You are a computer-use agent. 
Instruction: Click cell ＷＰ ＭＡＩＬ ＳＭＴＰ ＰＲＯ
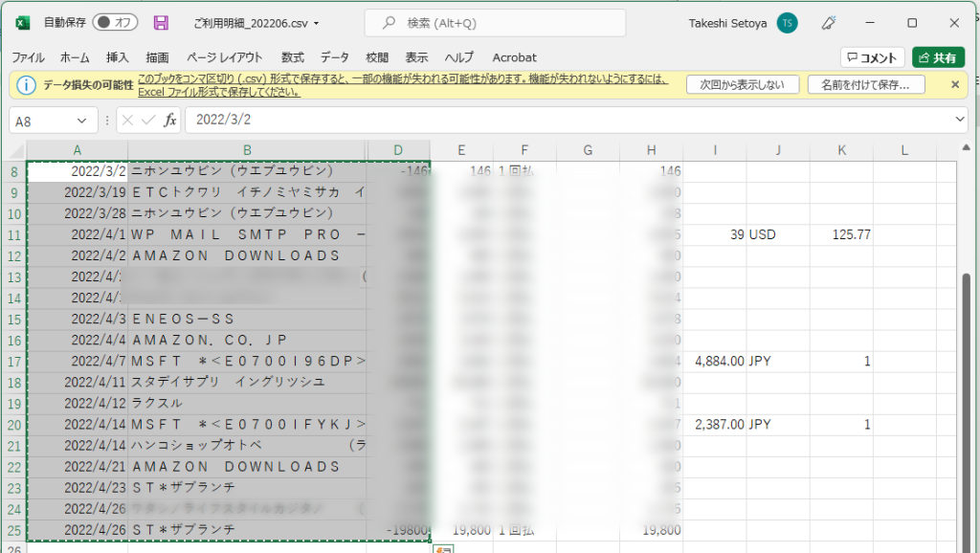pos(248,235)
